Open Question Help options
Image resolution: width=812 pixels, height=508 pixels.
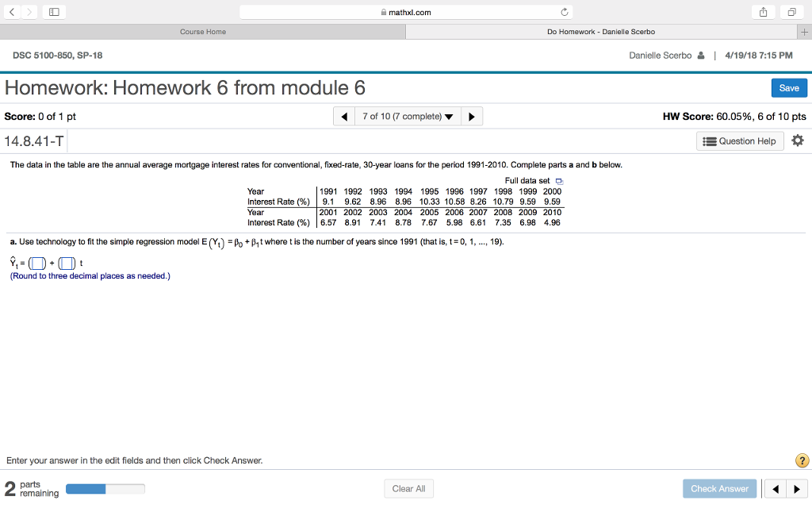coord(739,140)
